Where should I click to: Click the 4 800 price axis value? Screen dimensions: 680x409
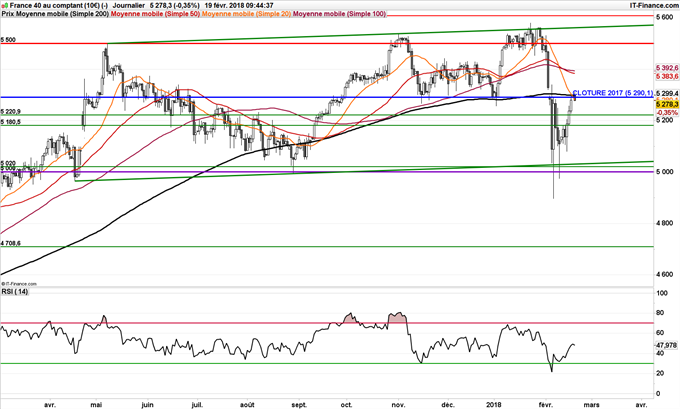point(665,223)
